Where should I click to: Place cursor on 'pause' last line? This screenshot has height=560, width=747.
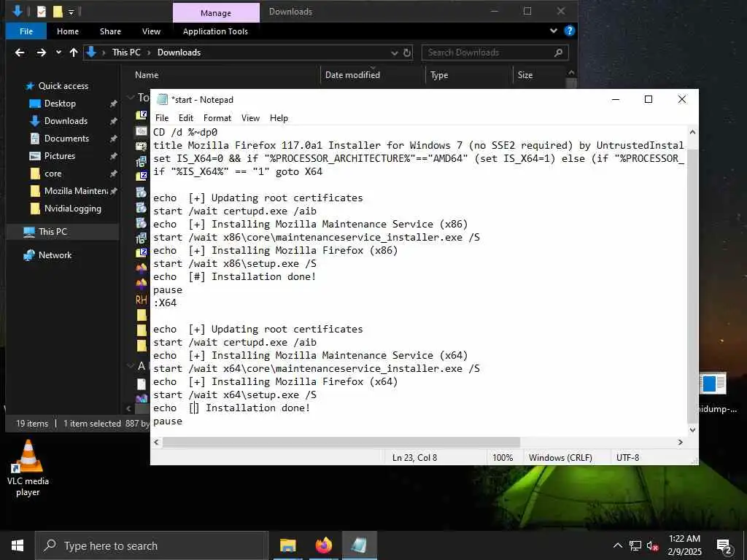168,421
